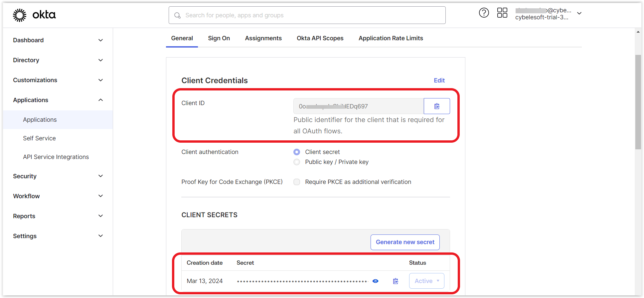Viewport: 644px width, 298px height.
Task: Click the Status column header
Action: coord(417,263)
